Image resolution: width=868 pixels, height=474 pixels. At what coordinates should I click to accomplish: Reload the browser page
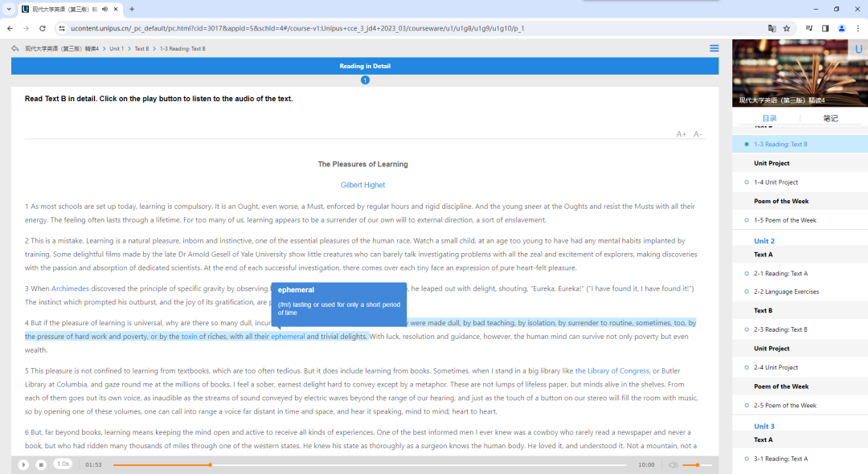tap(43, 28)
